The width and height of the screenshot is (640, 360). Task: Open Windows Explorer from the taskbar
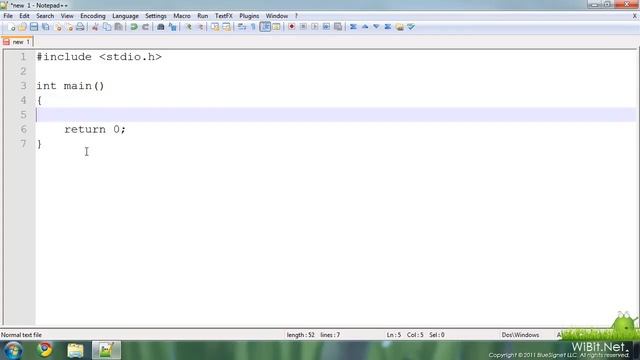[75, 350]
